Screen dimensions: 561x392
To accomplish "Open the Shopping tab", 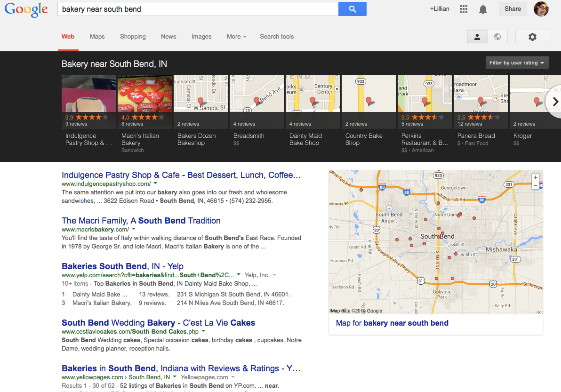I will pos(133,37).
